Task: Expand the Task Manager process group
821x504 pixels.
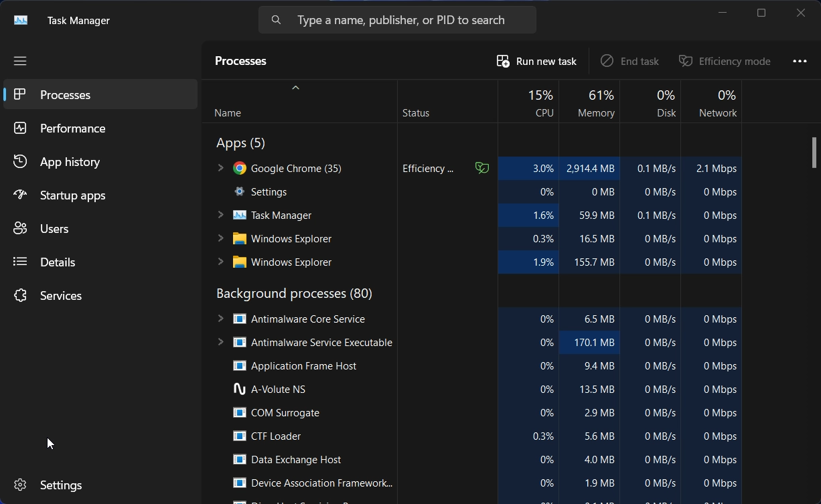Action: [x=220, y=215]
